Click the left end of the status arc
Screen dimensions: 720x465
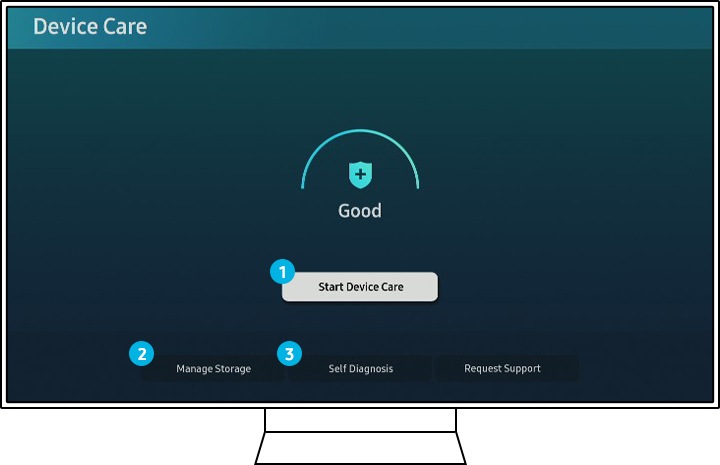point(303,186)
